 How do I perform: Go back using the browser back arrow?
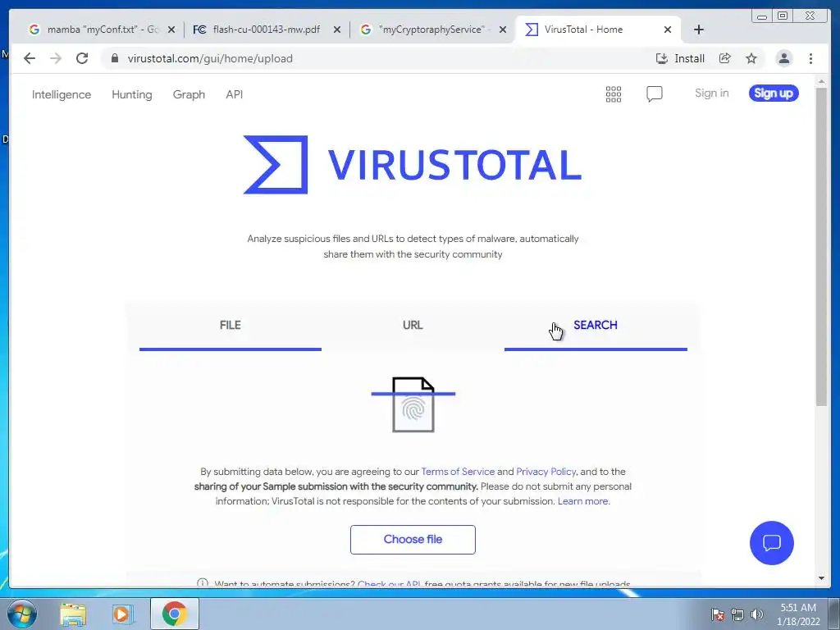30,58
